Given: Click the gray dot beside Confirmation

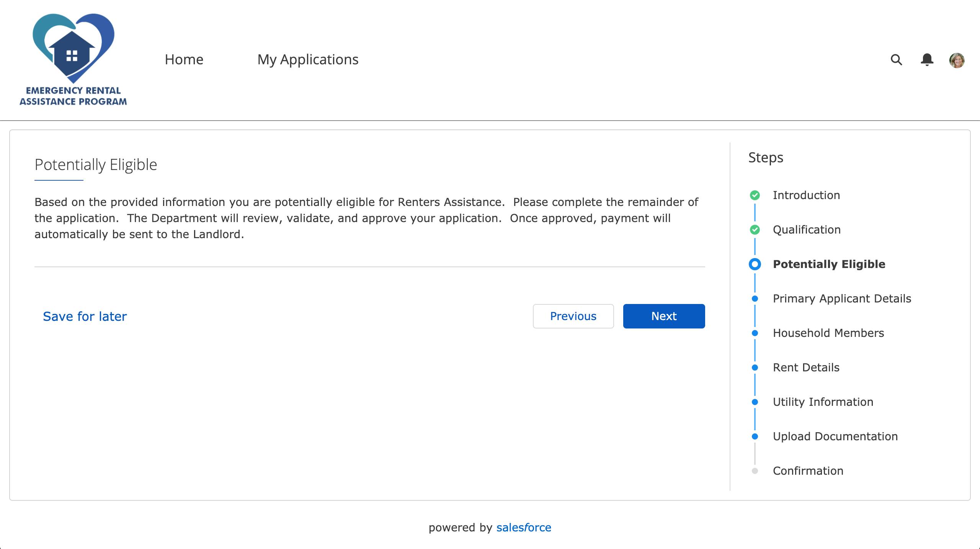Looking at the screenshot, I should pyautogui.click(x=755, y=471).
